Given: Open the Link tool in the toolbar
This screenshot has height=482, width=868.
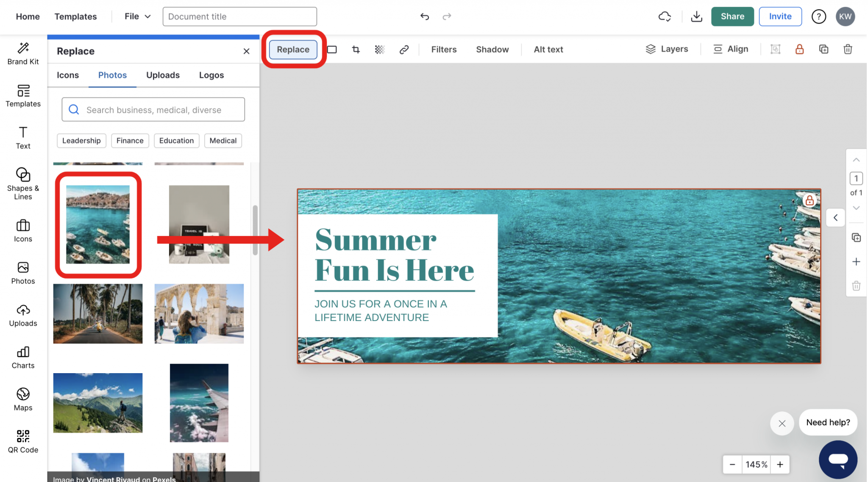Looking at the screenshot, I should click(x=404, y=49).
